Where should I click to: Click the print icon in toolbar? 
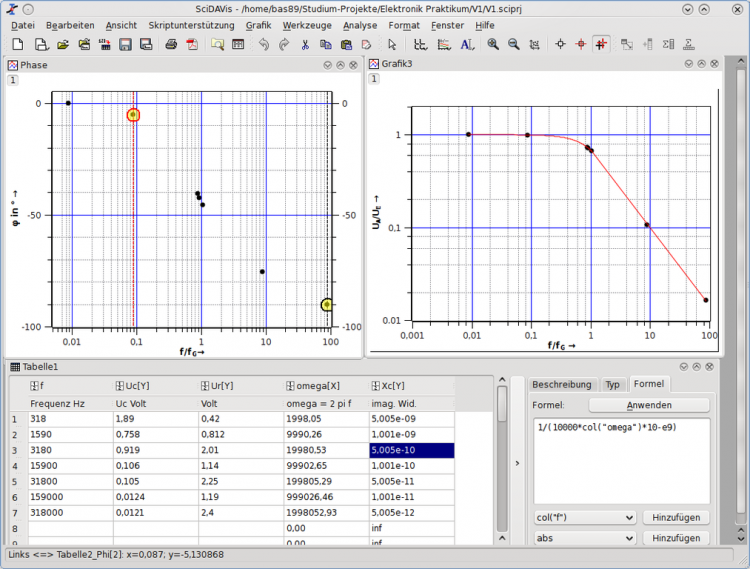pos(171,45)
